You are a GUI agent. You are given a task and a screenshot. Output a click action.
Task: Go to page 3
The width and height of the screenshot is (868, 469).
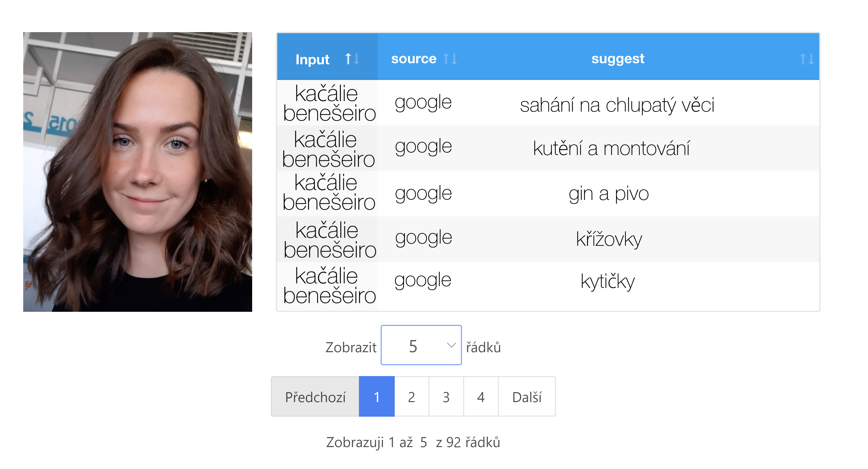click(446, 396)
